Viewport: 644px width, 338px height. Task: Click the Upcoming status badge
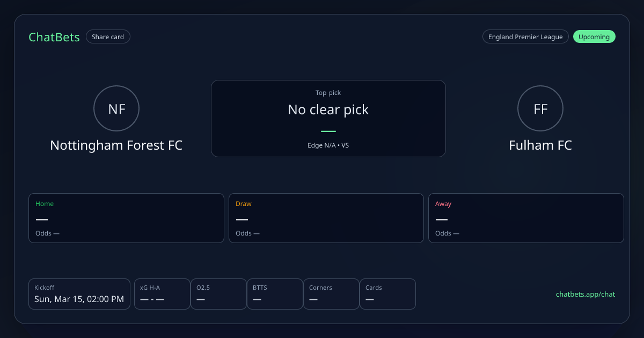[594, 37]
